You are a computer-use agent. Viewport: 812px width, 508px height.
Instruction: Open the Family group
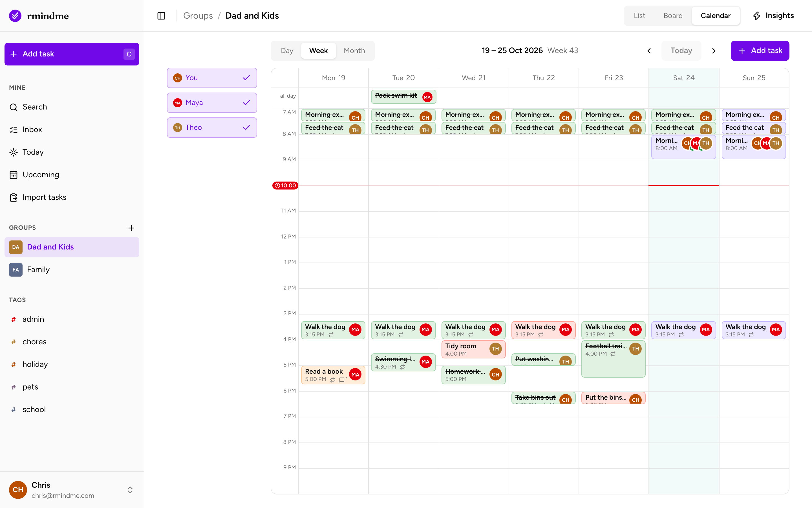click(72, 270)
